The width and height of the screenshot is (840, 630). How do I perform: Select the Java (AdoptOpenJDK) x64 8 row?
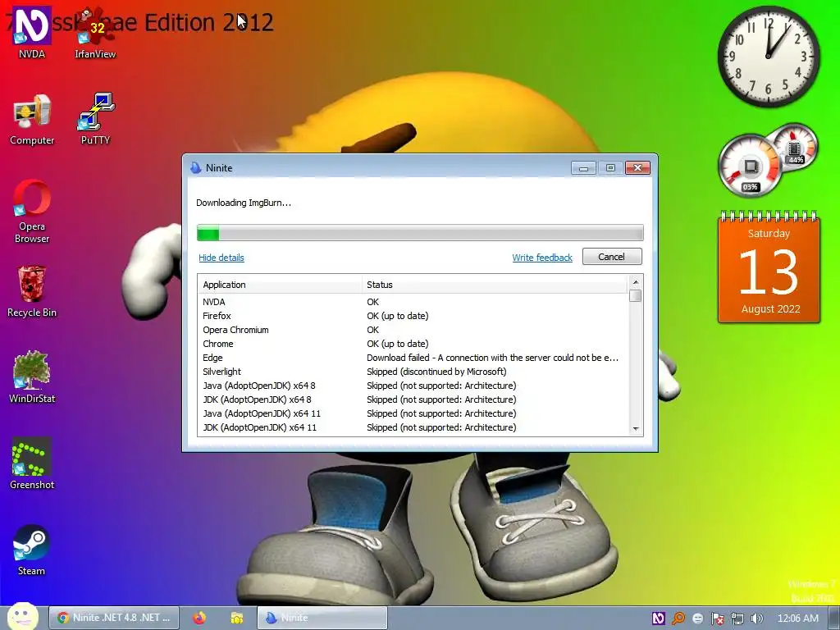[x=413, y=386]
